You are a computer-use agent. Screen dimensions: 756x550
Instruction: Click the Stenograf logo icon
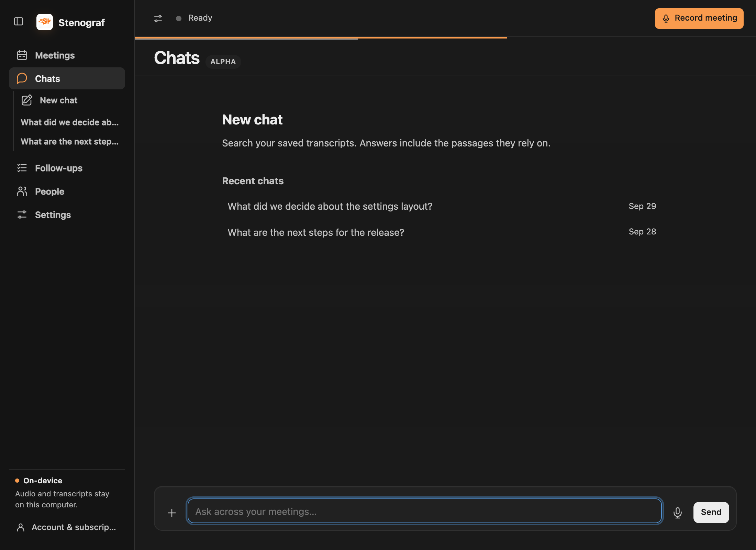[45, 22]
